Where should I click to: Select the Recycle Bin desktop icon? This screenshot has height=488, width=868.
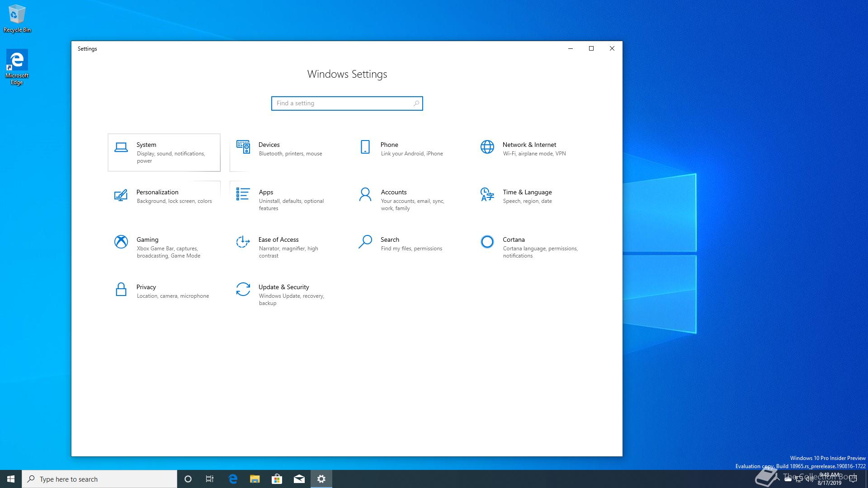click(x=17, y=19)
